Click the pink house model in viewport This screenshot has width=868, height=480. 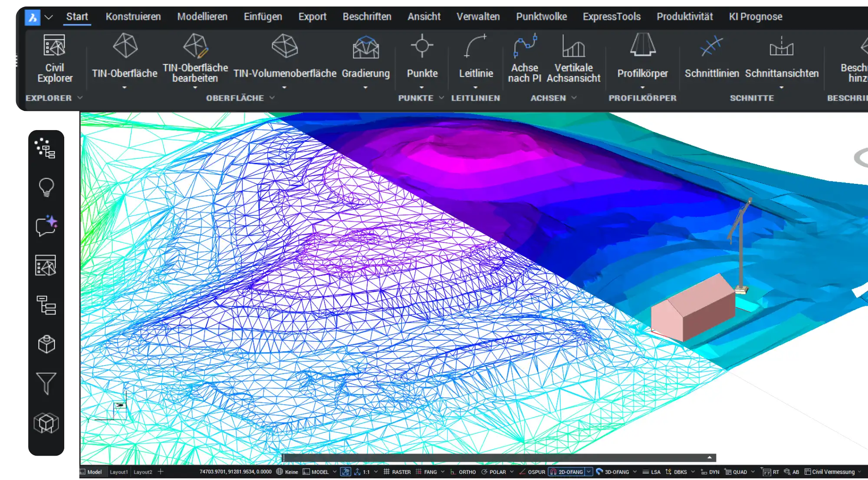coord(693,307)
